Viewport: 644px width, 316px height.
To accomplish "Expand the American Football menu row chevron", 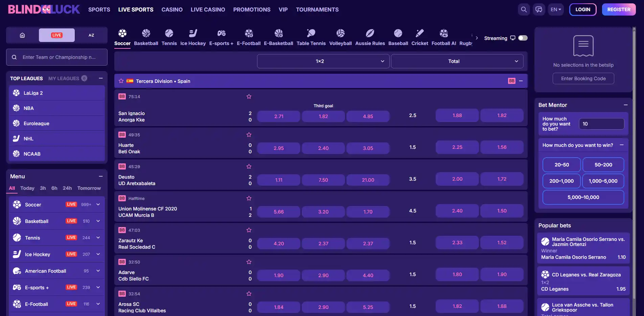I will pos(98,271).
